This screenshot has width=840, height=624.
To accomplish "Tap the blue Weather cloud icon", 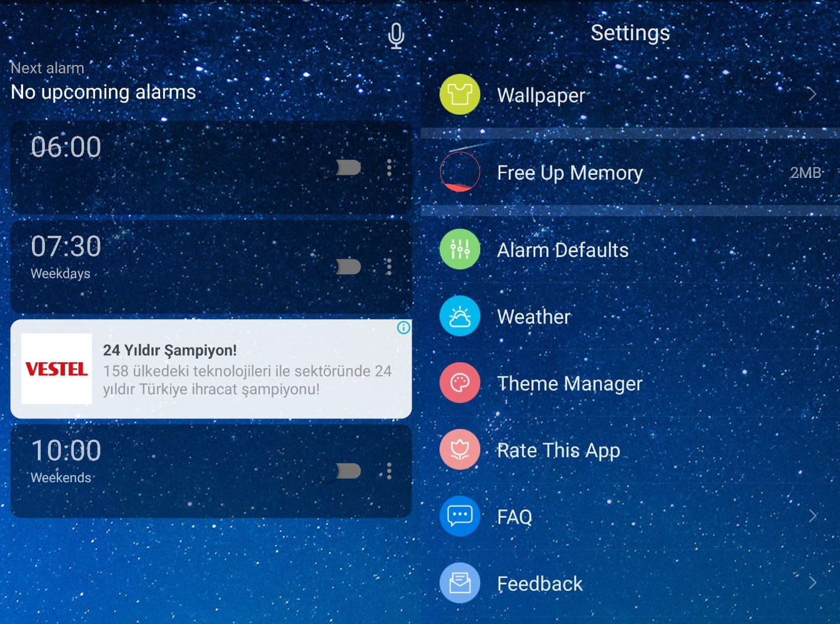I will pos(460,316).
